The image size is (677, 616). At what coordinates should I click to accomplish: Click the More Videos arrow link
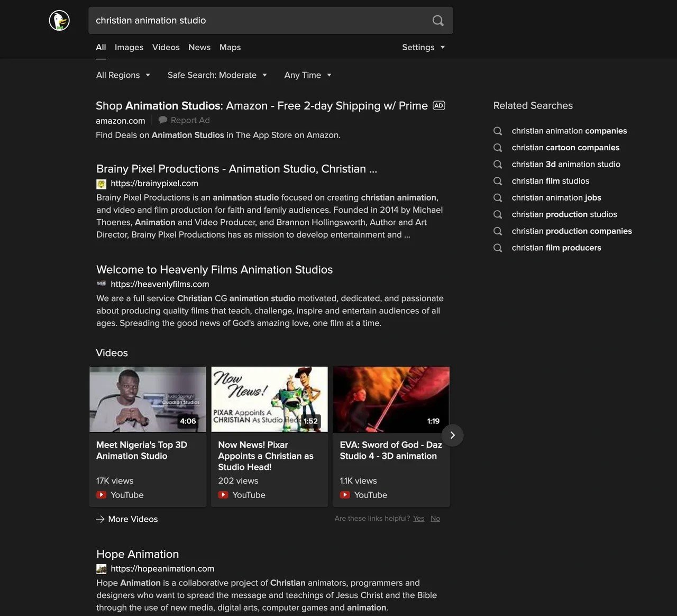pyautogui.click(x=127, y=519)
